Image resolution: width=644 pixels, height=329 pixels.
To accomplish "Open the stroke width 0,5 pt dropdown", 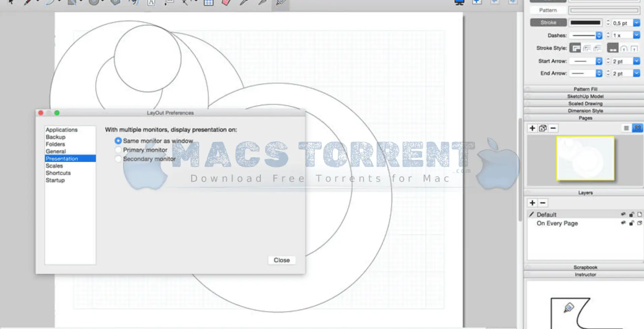I will coord(636,23).
